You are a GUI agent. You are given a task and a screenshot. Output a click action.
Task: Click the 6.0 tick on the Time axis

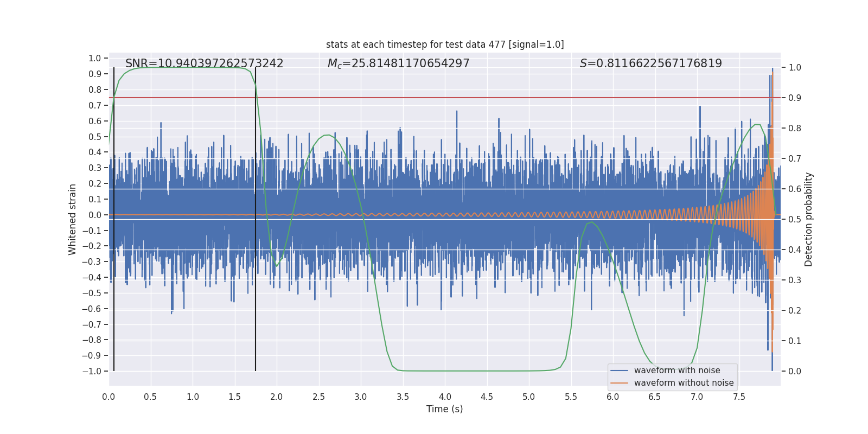[x=613, y=397]
